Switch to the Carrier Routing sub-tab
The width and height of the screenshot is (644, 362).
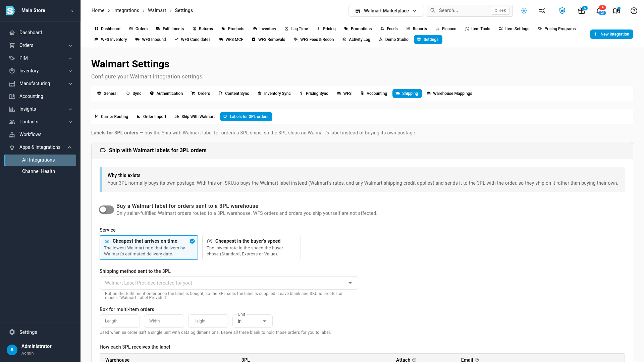[x=111, y=117]
